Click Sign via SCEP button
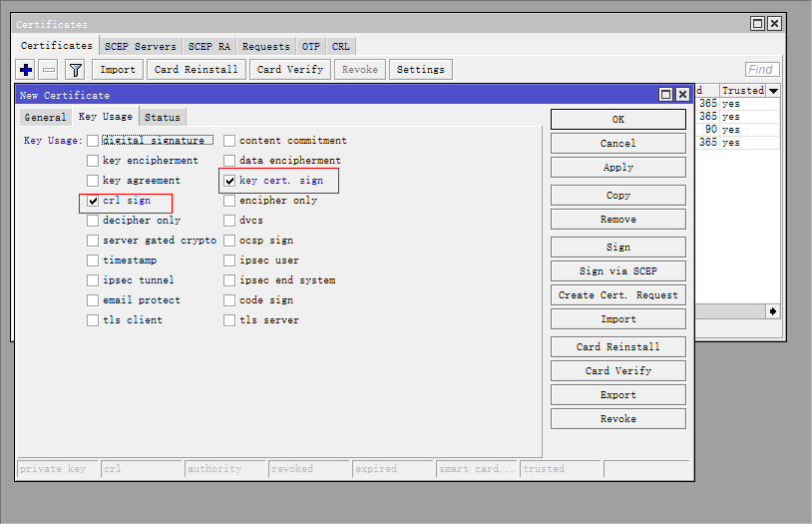This screenshot has height=524, width=812. click(x=617, y=271)
